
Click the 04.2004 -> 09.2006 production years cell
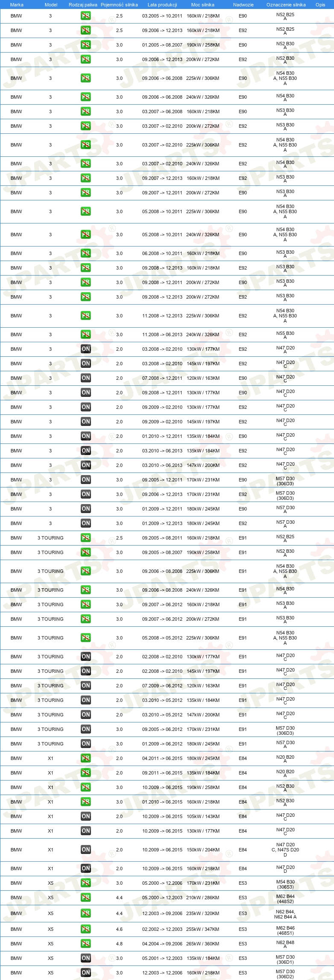click(x=162, y=944)
